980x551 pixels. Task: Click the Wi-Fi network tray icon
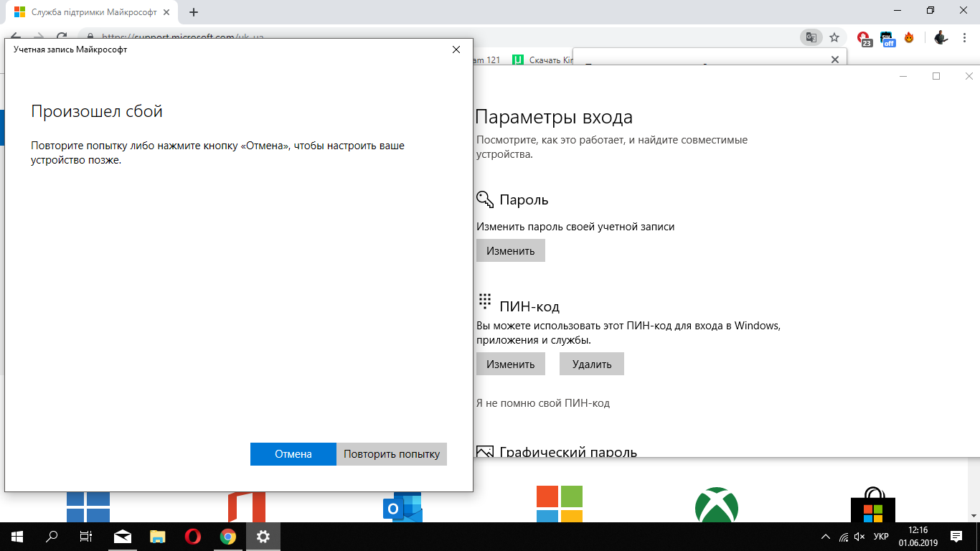843,537
